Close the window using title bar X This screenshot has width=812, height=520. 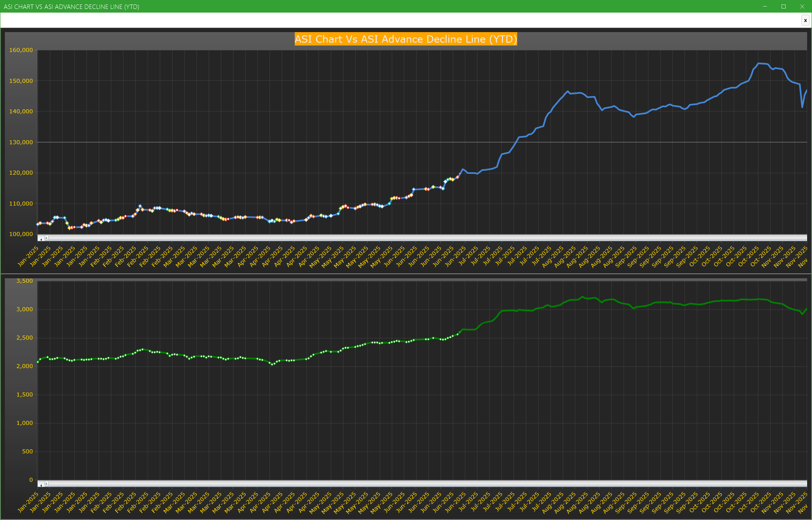(x=802, y=6)
